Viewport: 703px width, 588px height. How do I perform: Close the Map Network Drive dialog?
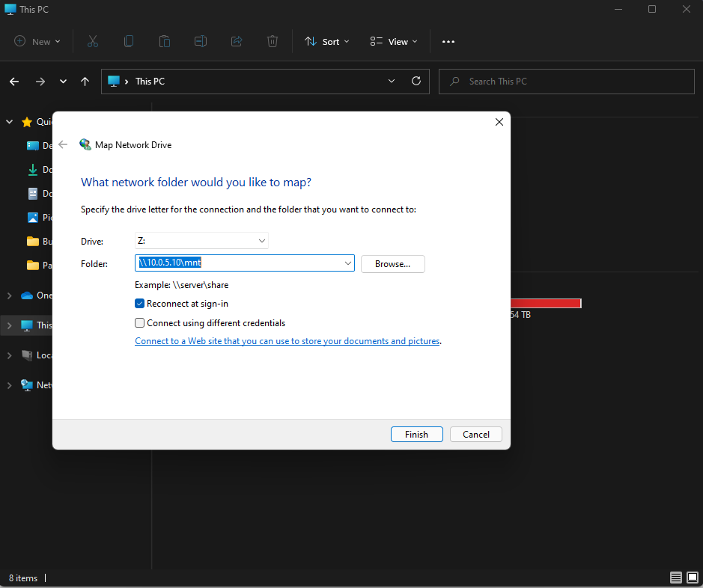tap(499, 122)
